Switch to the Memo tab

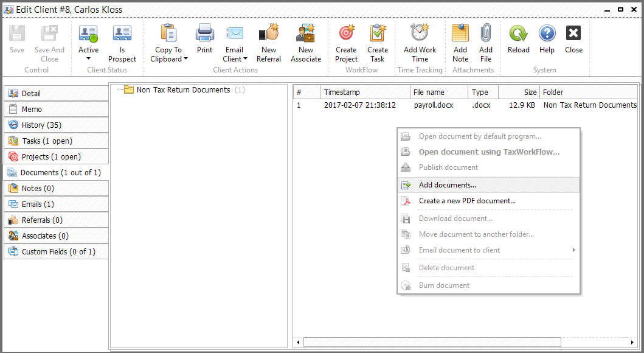[57, 110]
